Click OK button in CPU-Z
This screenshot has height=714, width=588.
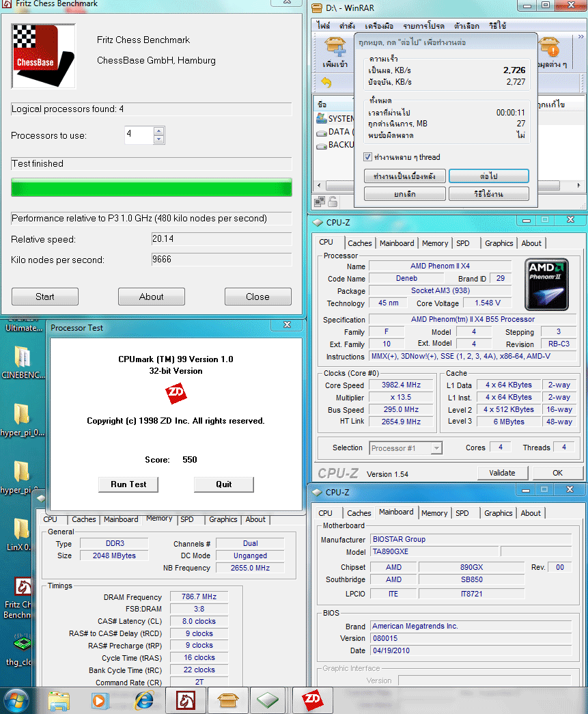(x=557, y=473)
